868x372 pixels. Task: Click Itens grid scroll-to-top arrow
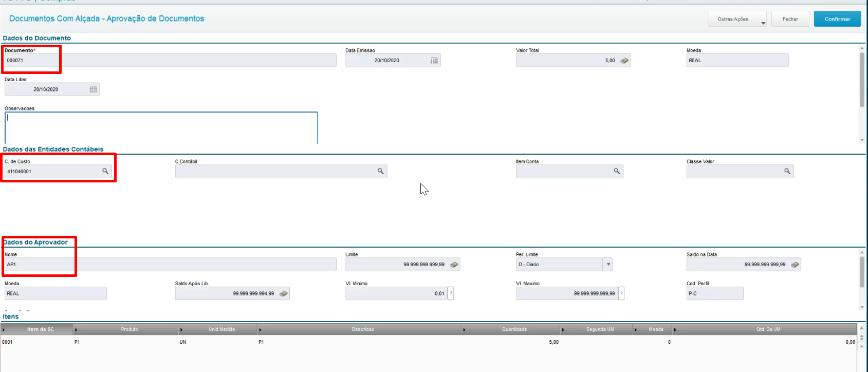862,329
